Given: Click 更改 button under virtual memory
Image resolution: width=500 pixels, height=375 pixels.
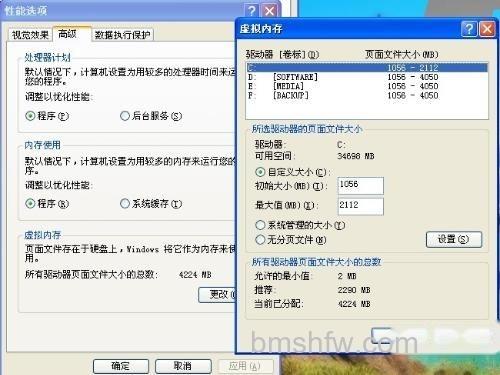Looking at the screenshot, I should [x=217, y=295].
